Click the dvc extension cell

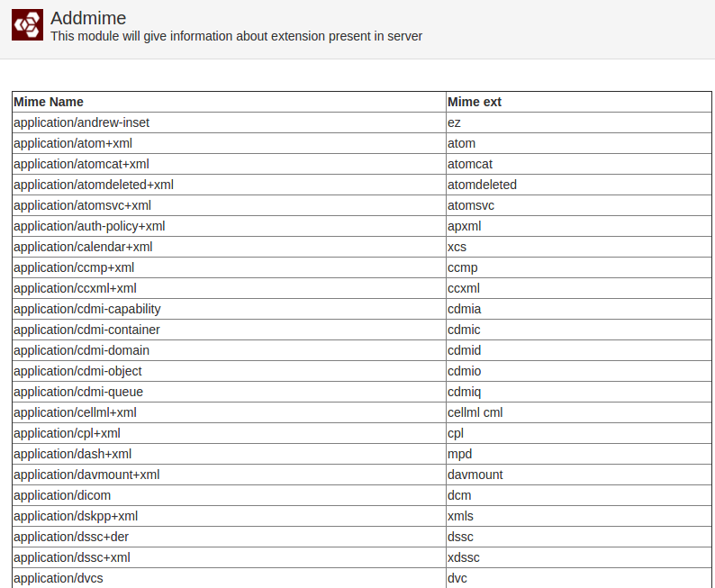tap(579, 578)
